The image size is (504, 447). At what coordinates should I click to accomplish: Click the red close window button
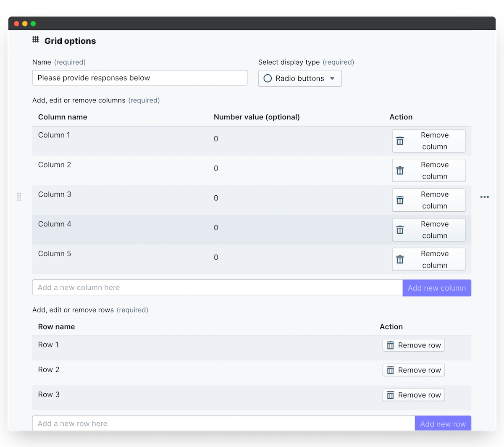pyautogui.click(x=16, y=24)
